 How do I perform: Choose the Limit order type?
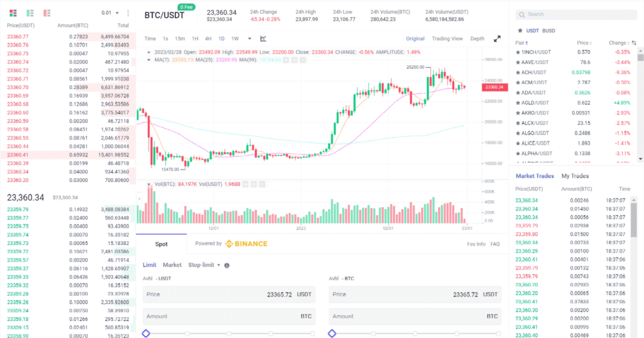150,265
